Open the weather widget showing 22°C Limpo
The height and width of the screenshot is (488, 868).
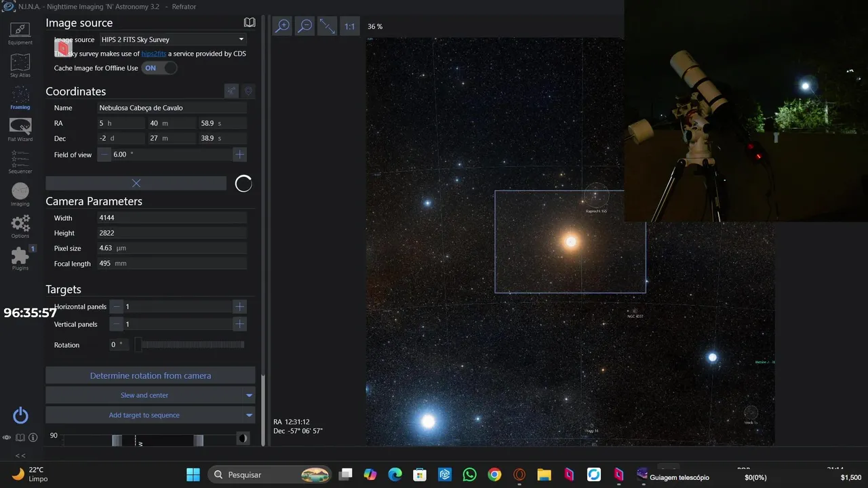tap(30, 474)
